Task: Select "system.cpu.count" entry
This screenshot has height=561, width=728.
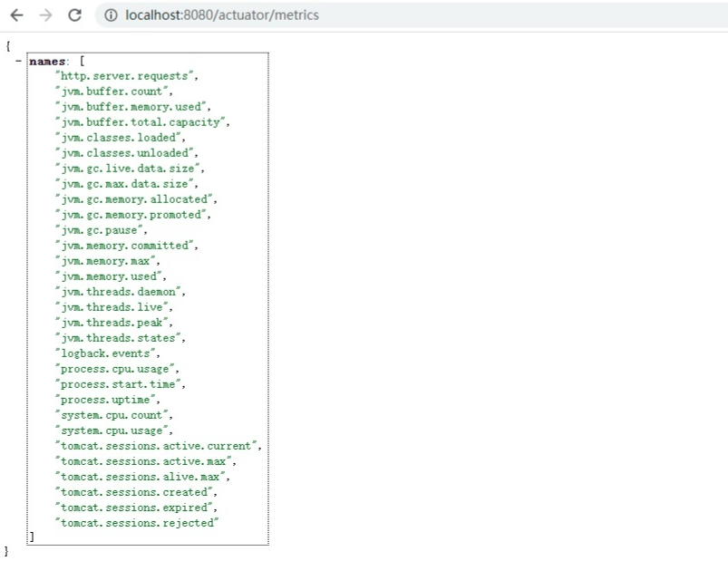Action: point(112,415)
